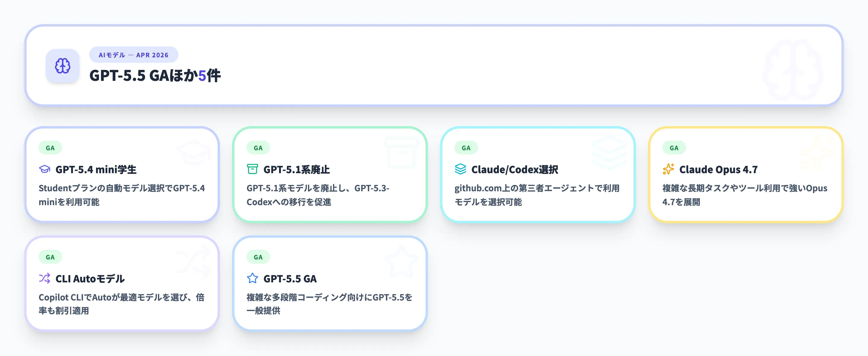Click the GA badge on Claude/Codex選択 card

(x=466, y=148)
